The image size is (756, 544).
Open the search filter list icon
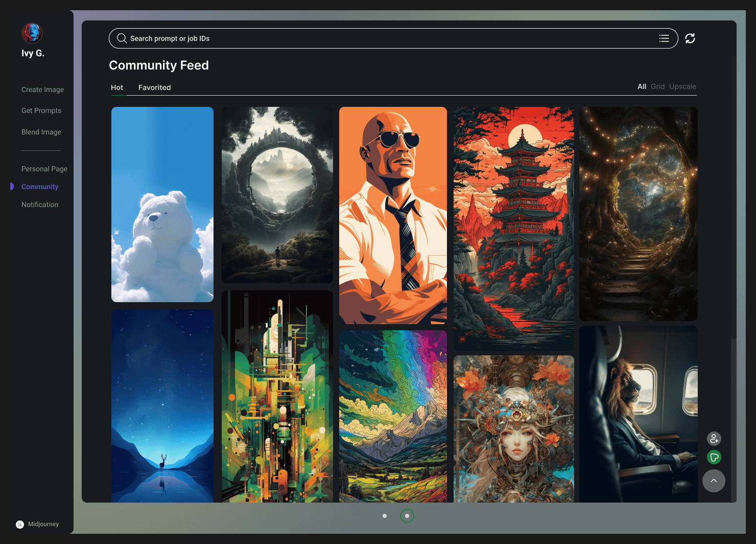(664, 38)
